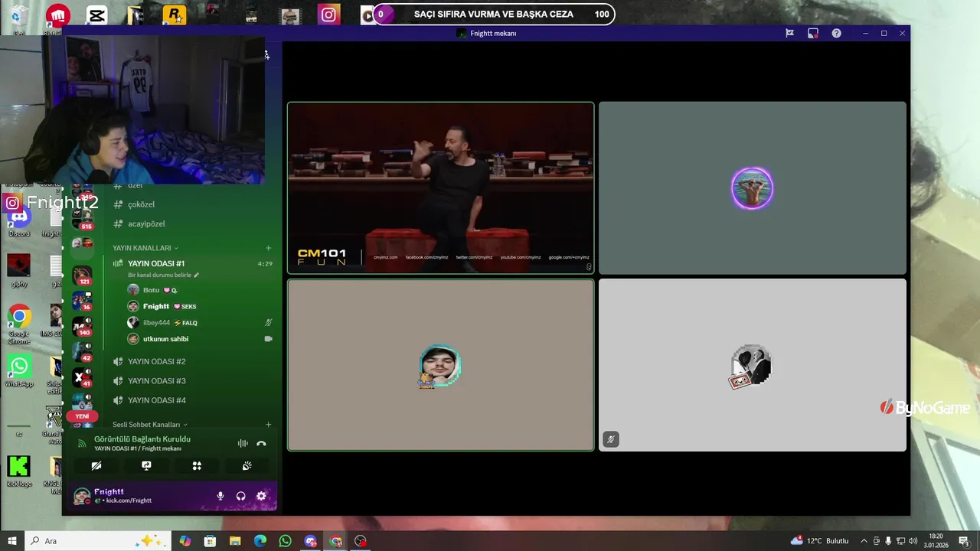Open Discord help question mark
Viewport: 980px width, 551px height.
pos(836,33)
